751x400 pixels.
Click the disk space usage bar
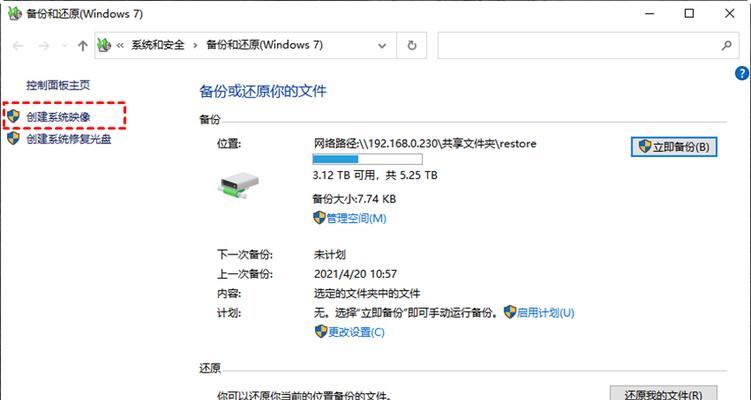367,159
